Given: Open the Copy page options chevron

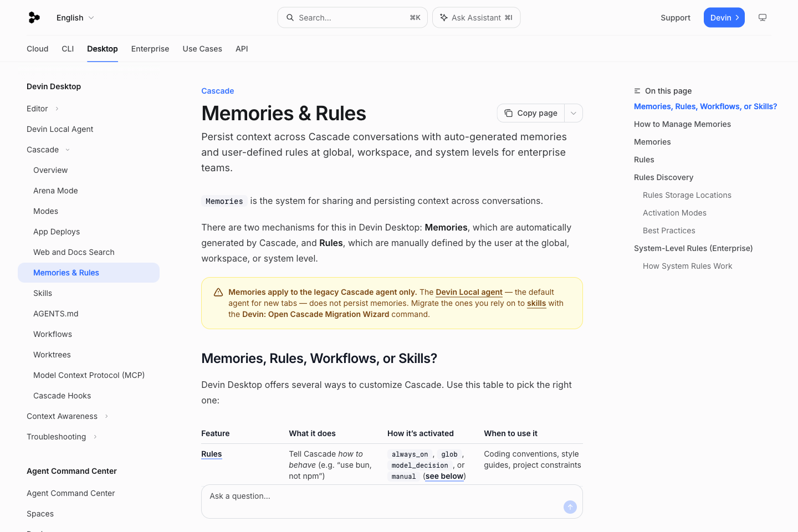Looking at the screenshot, I should point(574,113).
